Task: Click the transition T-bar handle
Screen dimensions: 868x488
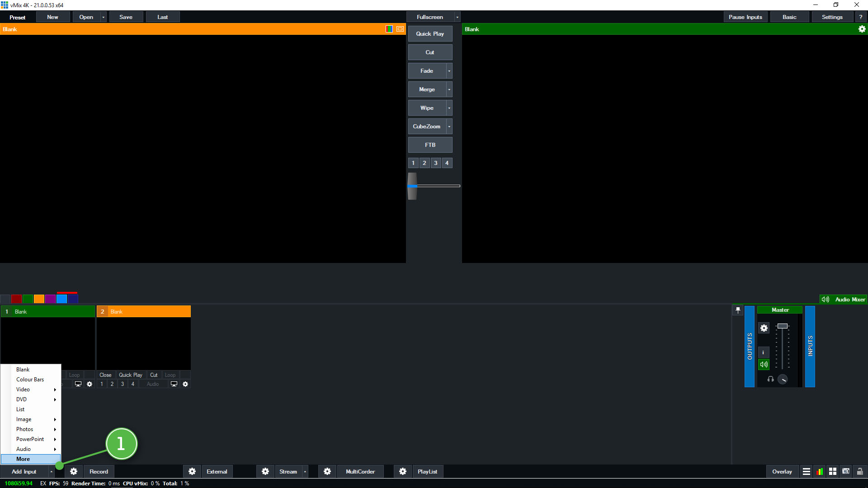Action: tap(412, 186)
